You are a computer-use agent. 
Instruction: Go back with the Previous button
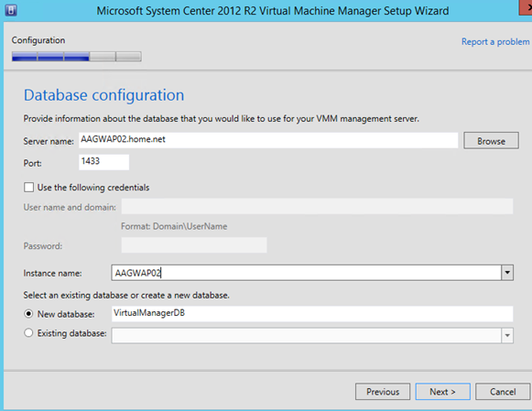point(383,392)
